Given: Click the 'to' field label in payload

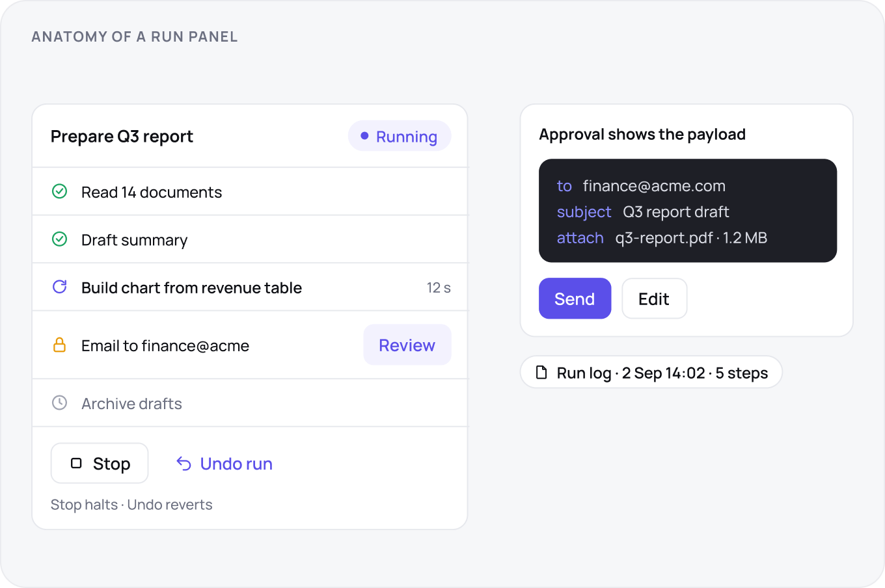Looking at the screenshot, I should (x=564, y=186).
